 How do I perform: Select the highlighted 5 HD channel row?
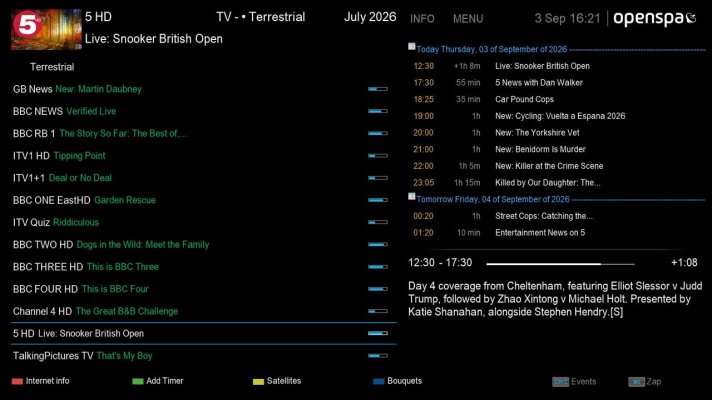203,334
